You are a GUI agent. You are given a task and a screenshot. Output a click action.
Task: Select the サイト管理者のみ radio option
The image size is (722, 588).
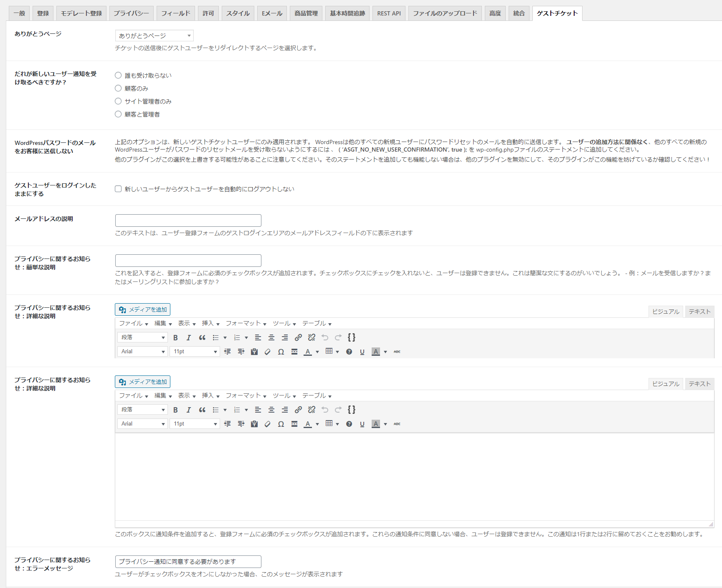pos(118,101)
